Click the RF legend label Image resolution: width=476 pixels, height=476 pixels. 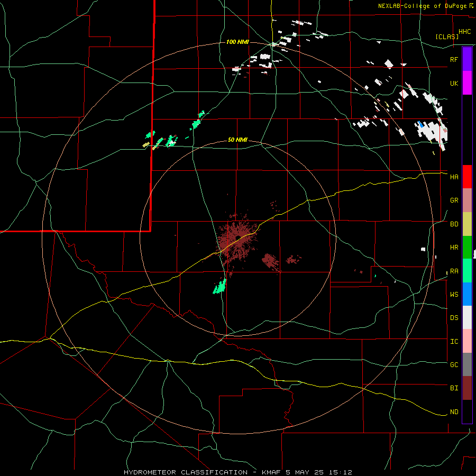[454, 59]
